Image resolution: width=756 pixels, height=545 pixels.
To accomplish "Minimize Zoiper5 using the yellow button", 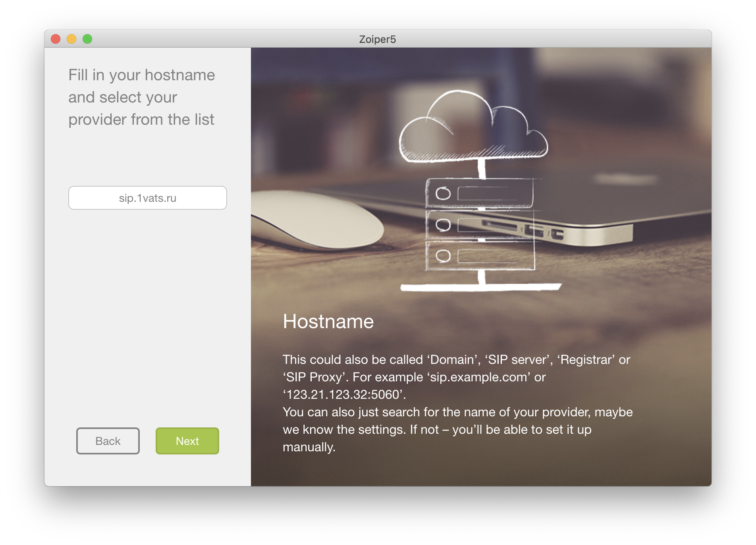I will pyautogui.click(x=71, y=39).
